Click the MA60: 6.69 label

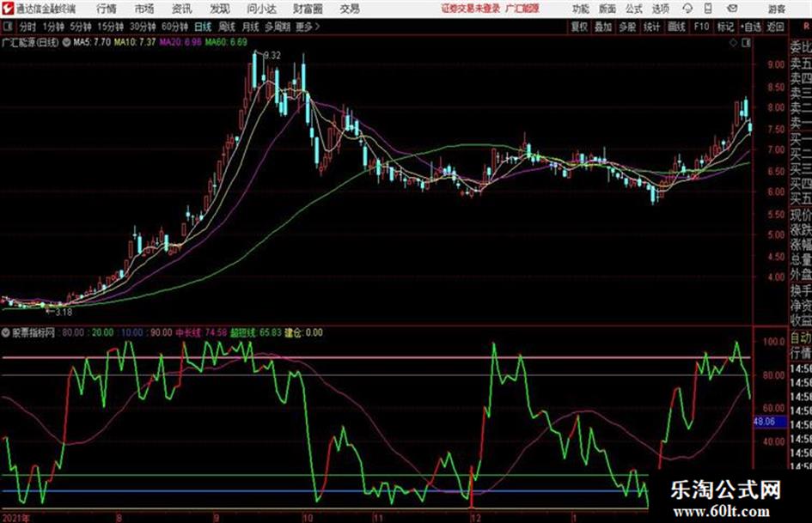pyautogui.click(x=226, y=42)
